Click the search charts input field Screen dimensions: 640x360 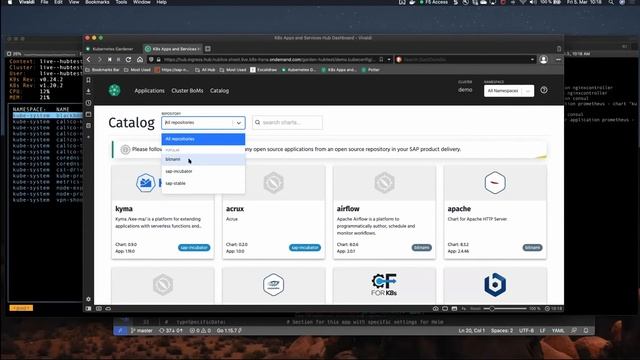click(287, 122)
